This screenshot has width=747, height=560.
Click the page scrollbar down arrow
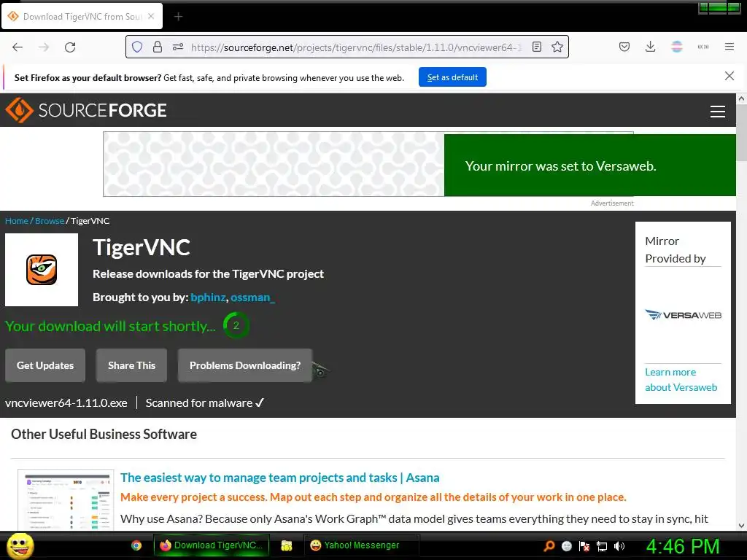click(741, 526)
